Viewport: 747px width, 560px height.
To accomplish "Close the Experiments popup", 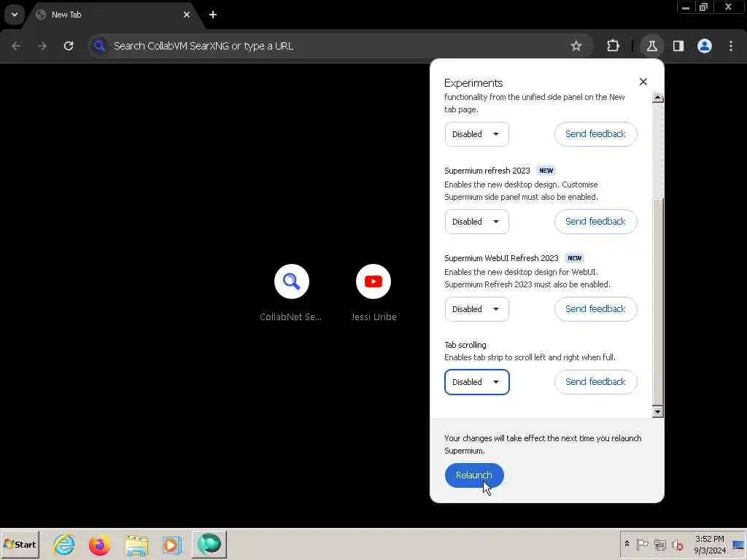I will pyautogui.click(x=643, y=82).
